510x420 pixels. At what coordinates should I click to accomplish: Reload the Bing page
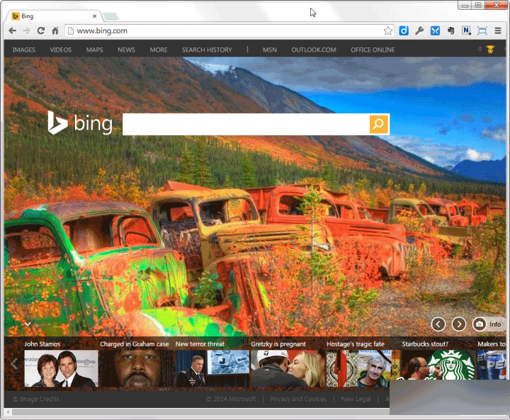[x=40, y=31]
